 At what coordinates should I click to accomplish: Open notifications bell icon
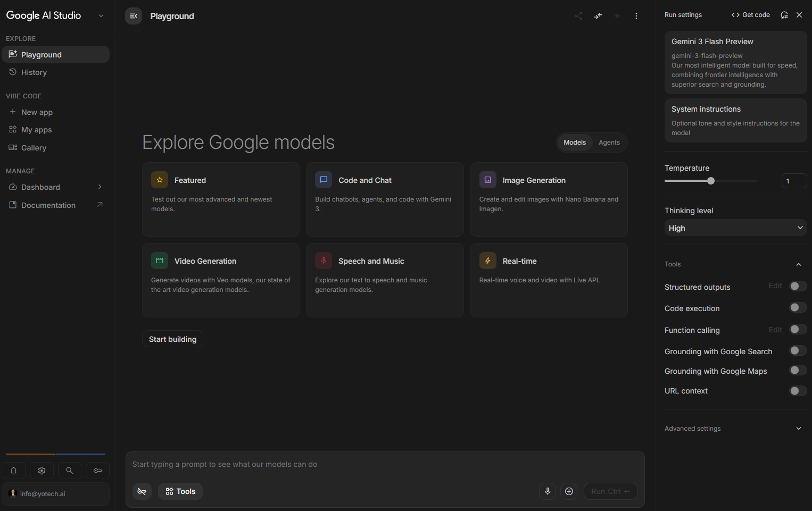[14, 471]
